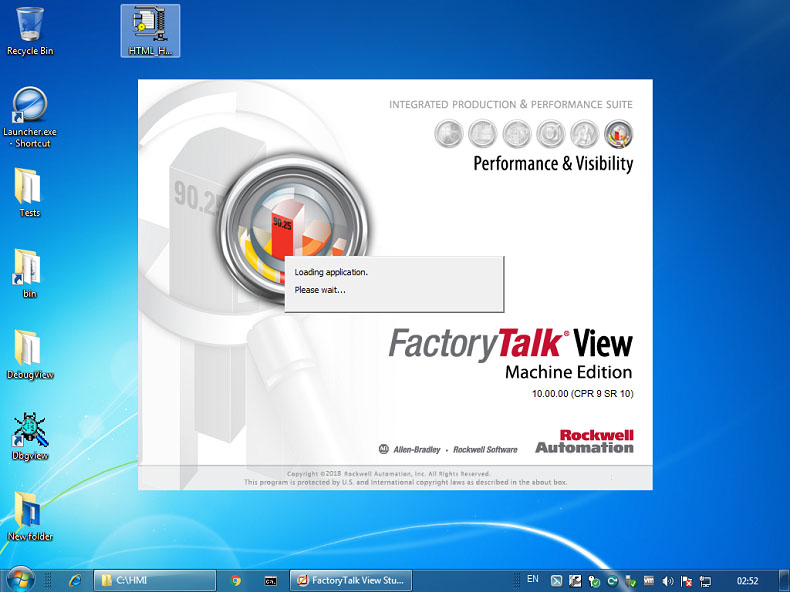The width and height of the screenshot is (790, 592).
Task: Open the network status tray icon
Action: click(x=705, y=581)
